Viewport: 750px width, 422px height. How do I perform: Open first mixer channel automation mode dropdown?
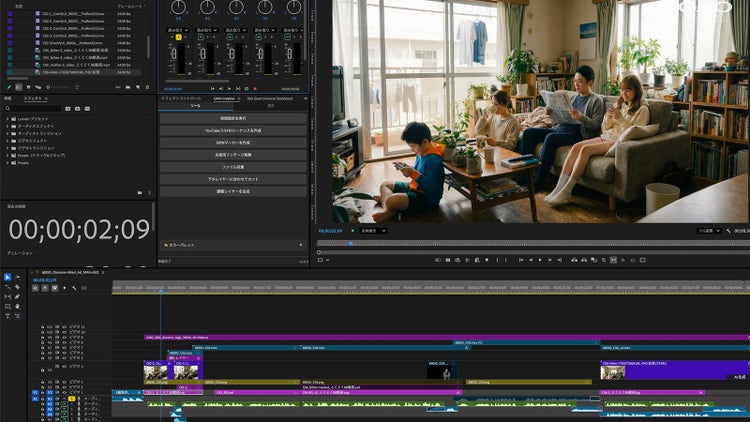(x=178, y=30)
